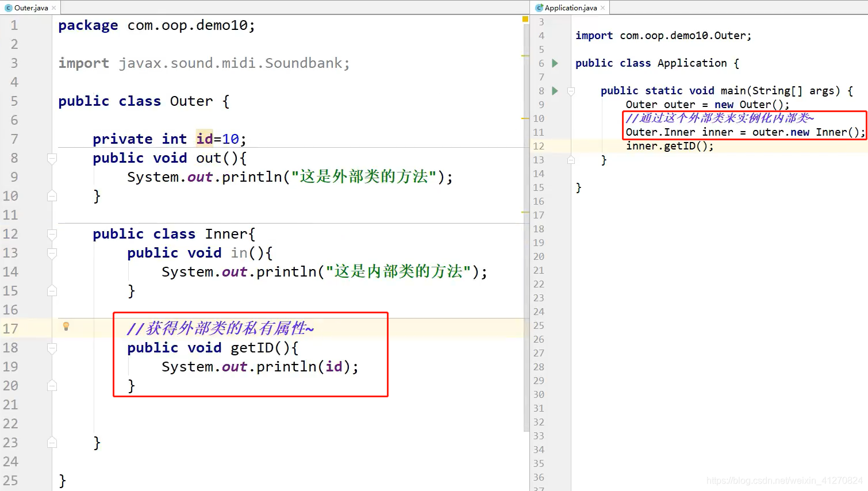Viewport: 868px width, 491px height.
Task: Click run arrow beside main method
Action: point(555,91)
